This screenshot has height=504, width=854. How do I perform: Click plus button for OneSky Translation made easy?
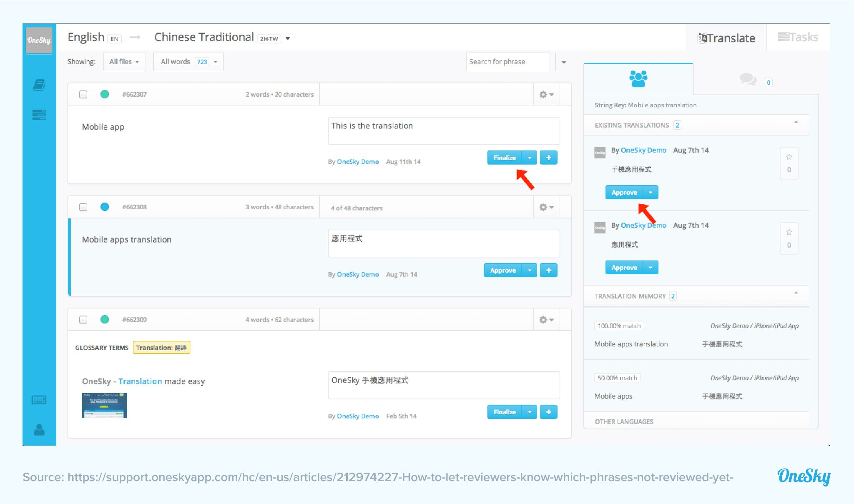(549, 412)
